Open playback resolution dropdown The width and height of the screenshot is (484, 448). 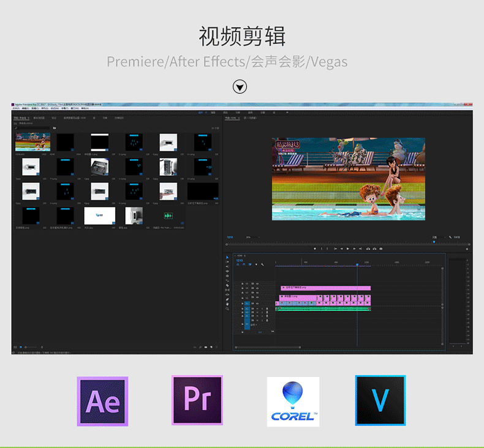[x=438, y=237]
